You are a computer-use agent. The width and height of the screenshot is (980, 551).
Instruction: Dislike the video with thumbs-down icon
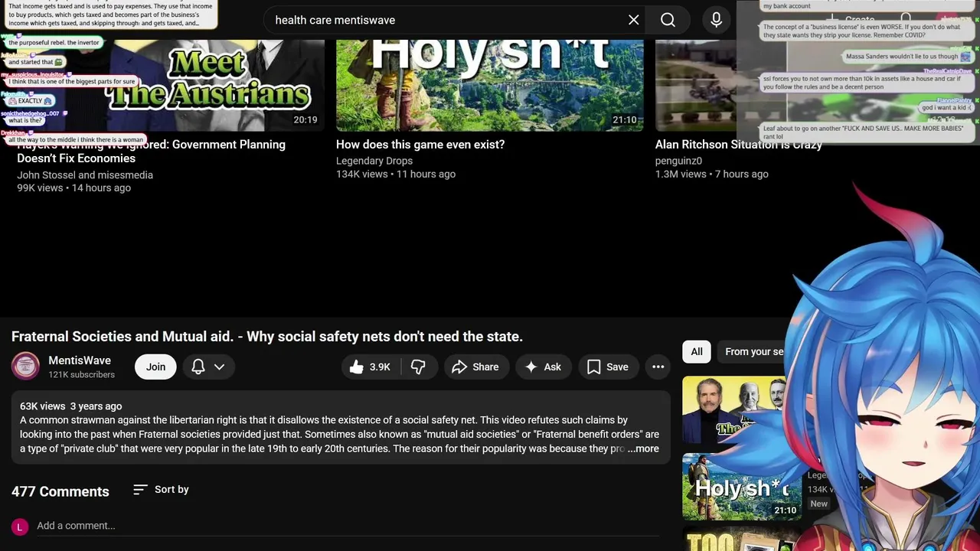tap(418, 367)
